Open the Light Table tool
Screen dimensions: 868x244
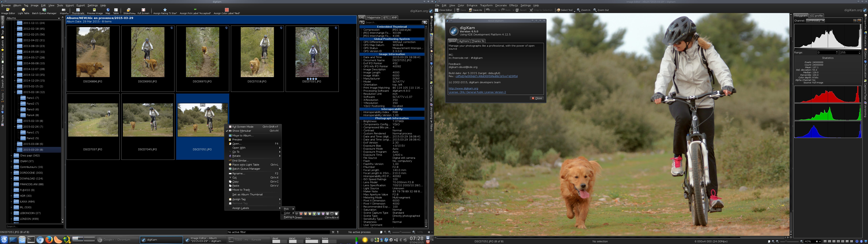pos(23,12)
